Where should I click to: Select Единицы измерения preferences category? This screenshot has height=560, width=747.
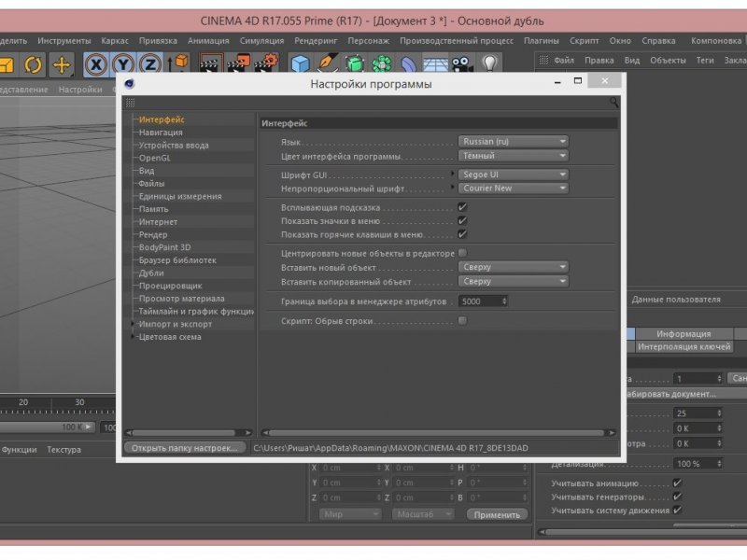coord(180,196)
